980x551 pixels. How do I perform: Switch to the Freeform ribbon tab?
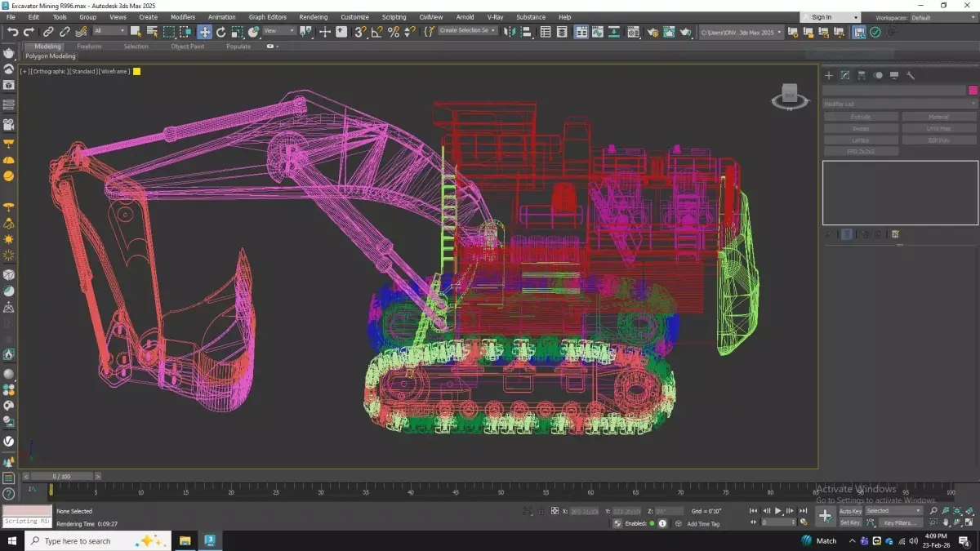[89, 47]
